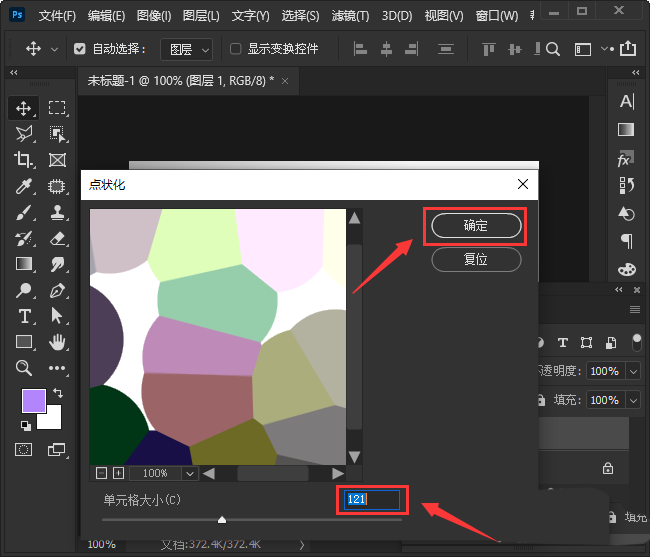Click the 复位 button in dialog
650x557 pixels.
[x=476, y=259]
